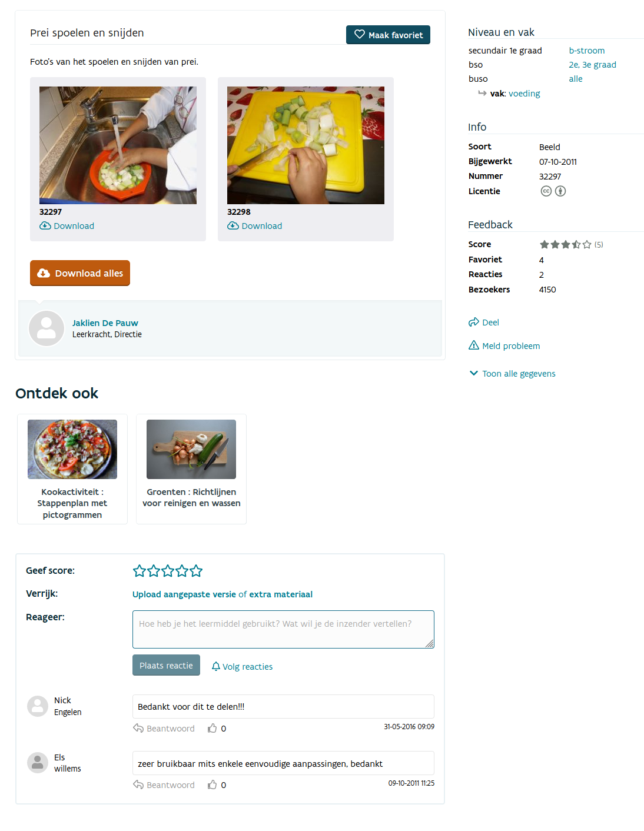Image resolution: width=644 pixels, height=831 pixels.
Task: Give a score of five stars
Action: click(197, 571)
